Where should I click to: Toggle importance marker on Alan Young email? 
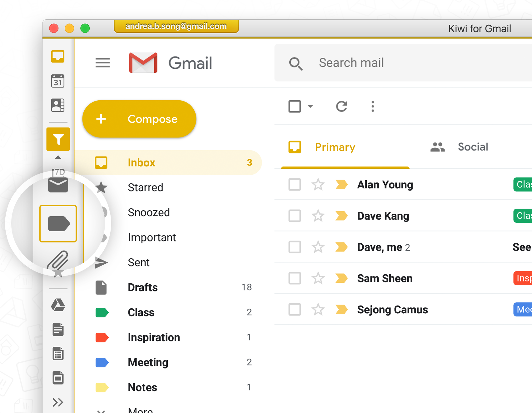click(341, 185)
